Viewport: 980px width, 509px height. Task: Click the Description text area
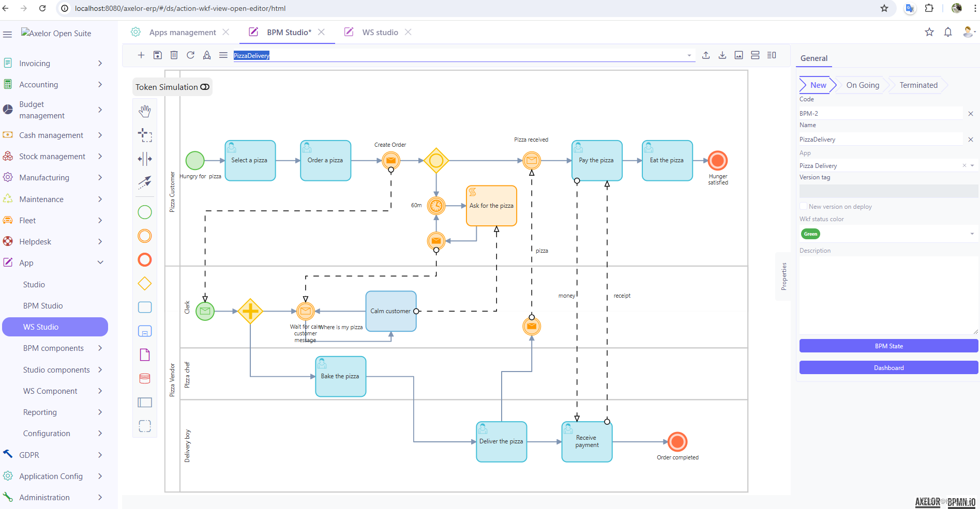coord(888,296)
